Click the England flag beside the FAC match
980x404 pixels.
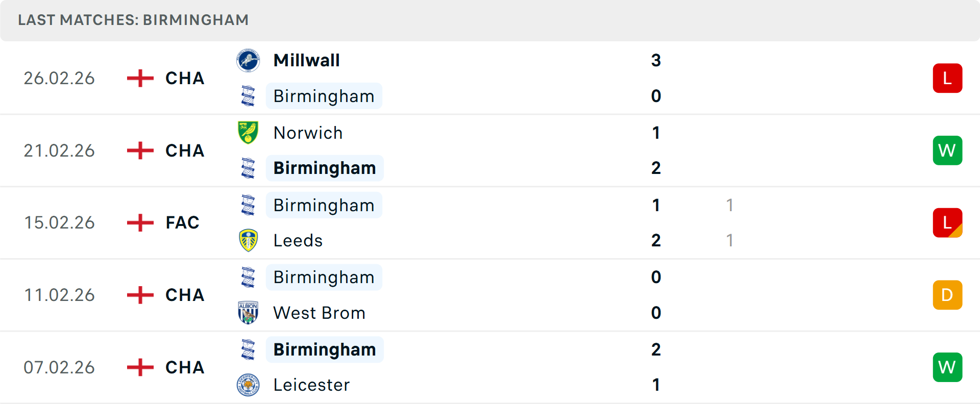pyautogui.click(x=139, y=222)
